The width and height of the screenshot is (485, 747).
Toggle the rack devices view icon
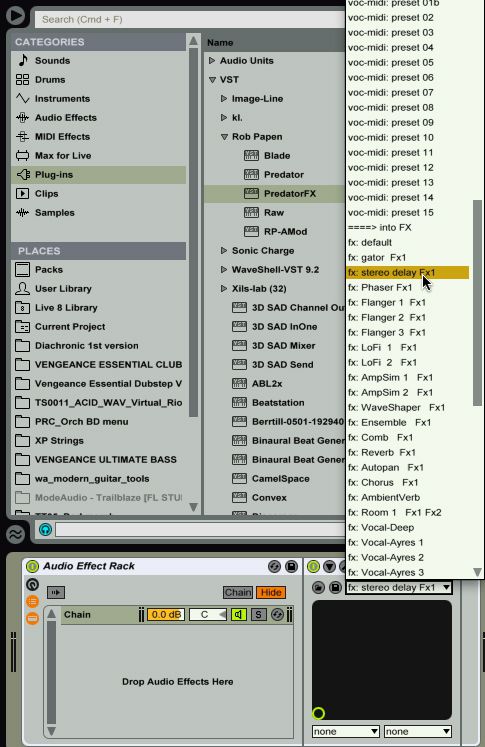pyautogui.click(x=32, y=618)
